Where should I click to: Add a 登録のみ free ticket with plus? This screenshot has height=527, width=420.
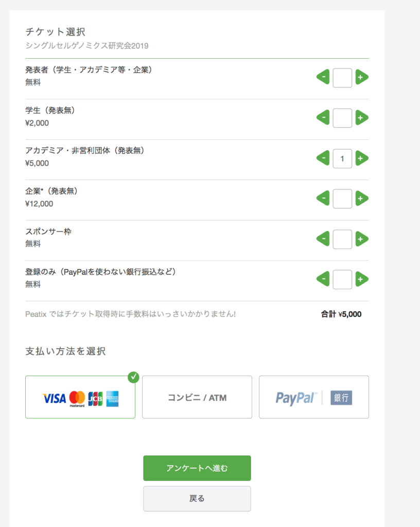click(361, 279)
